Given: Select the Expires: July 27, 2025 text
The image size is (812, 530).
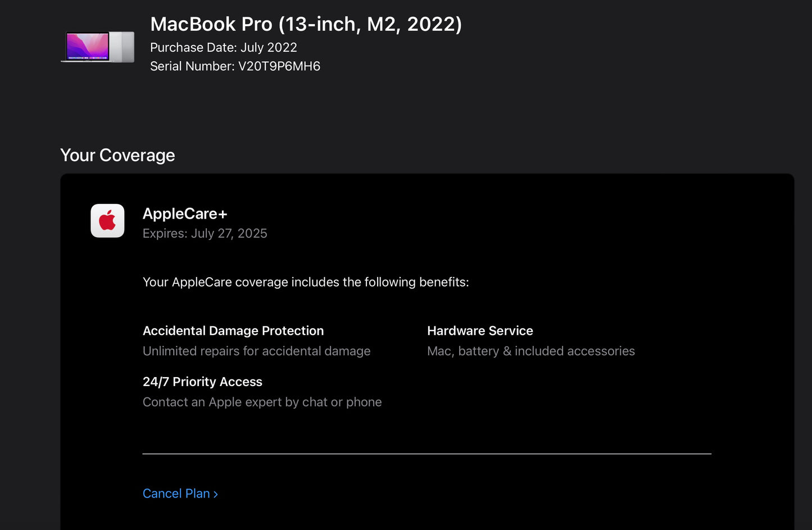Looking at the screenshot, I should point(205,233).
